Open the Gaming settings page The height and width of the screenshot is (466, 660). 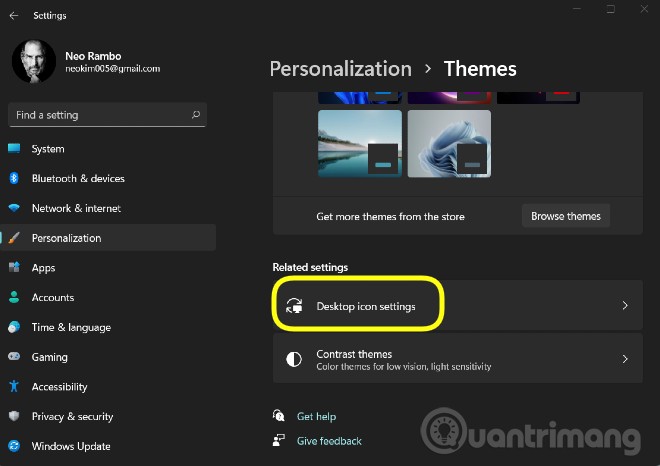pyautogui.click(x=108, y=357)
